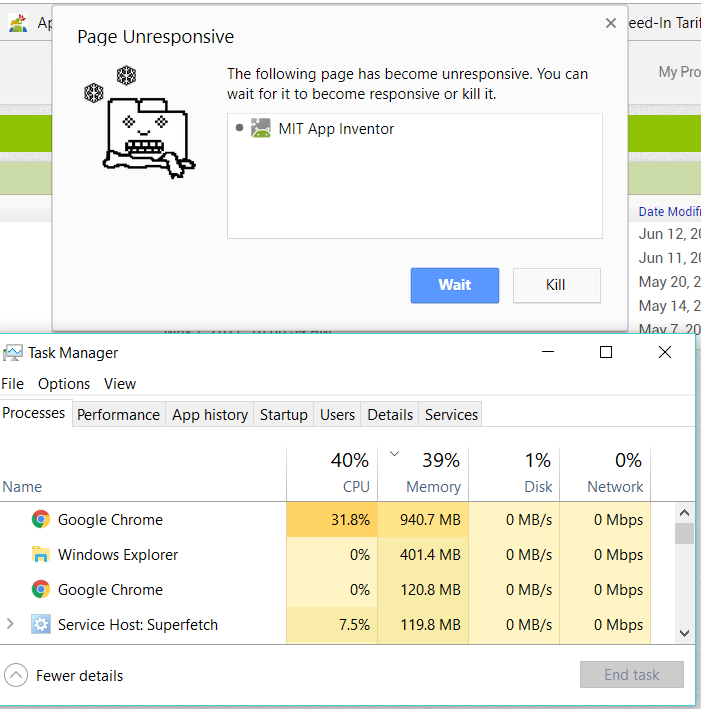Click the App Inventor logo in Chrome
Screen dimensions: 701x709
pyautogui.click(x=19, y=23)
